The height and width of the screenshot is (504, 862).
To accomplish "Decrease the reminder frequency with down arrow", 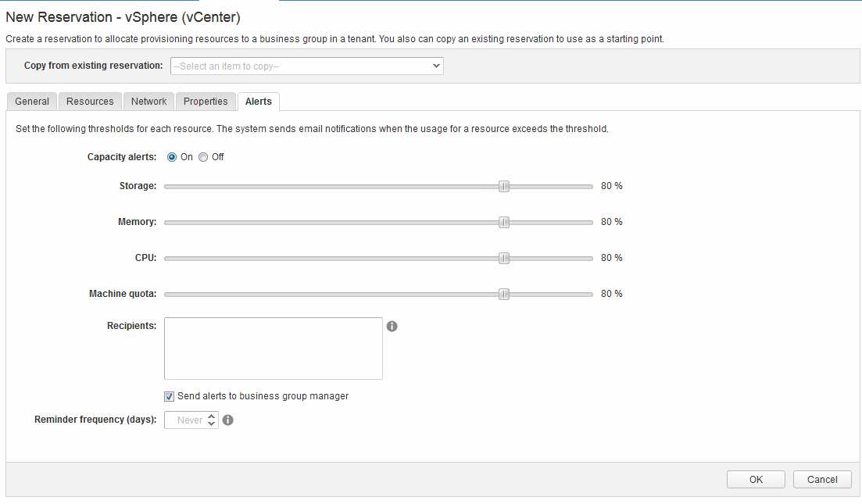I will tap(212, 424).
